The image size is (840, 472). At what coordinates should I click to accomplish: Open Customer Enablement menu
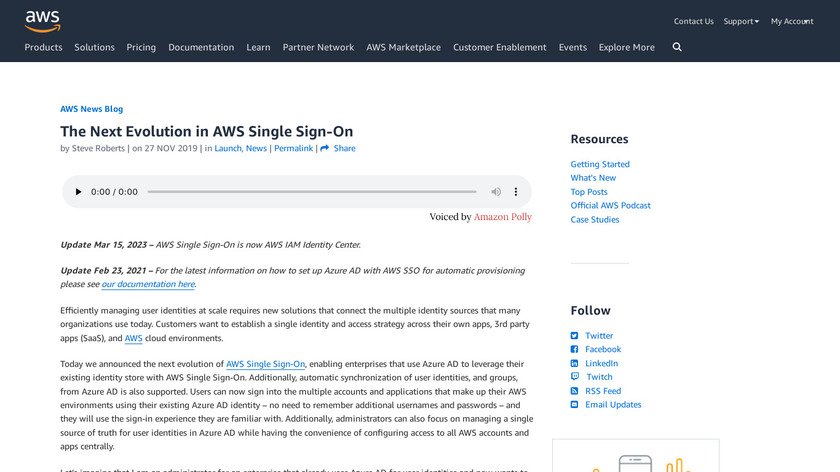pos(500,47)
